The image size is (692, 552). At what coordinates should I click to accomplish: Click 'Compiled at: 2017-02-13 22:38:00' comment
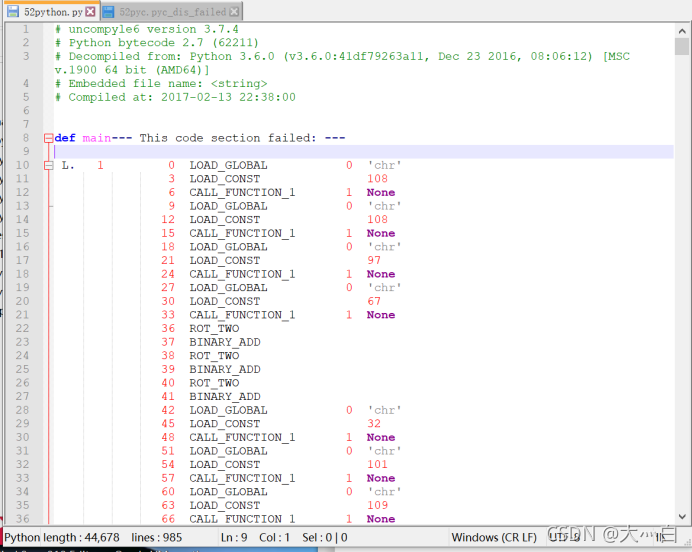point(175,97)
